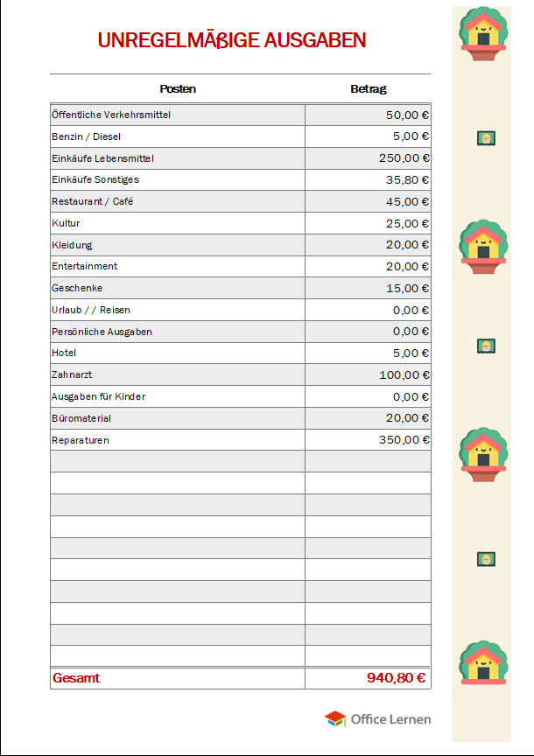Click the small portrait icon next to Hotel row

[486, 346]
